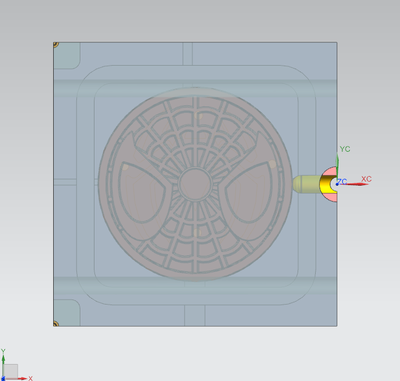Click the view triad cube in the corner

tap(10, 371)
